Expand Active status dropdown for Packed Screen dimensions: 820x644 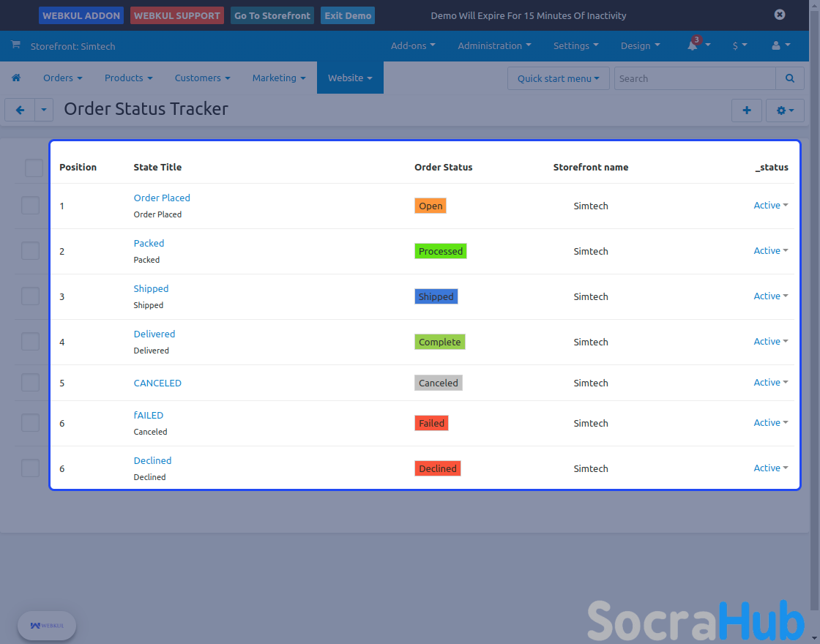click(x=770, y=251)
